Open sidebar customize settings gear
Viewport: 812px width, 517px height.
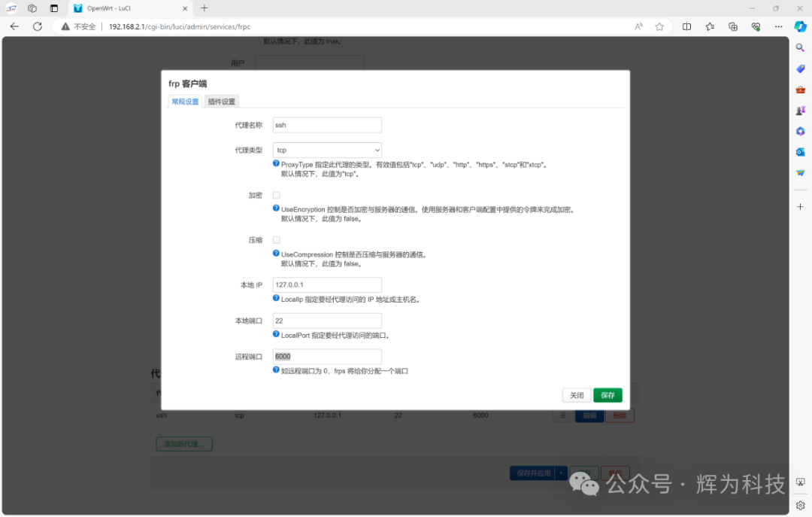point(800,505)
